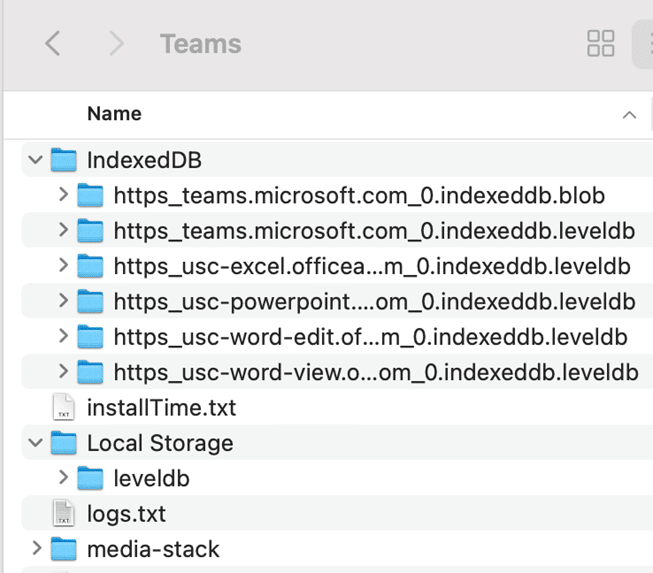Select the Local Storage folder icon
The image size is (653, 573).
click(64, 443)
